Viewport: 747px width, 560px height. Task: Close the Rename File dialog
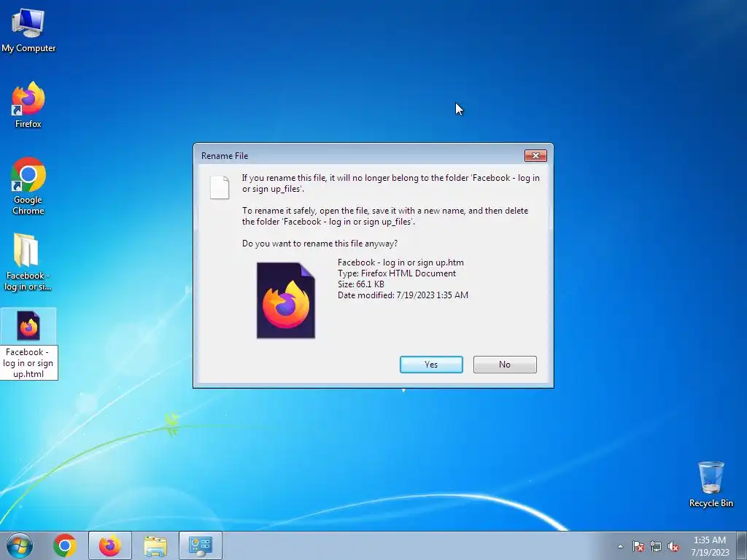pos(535,156)
